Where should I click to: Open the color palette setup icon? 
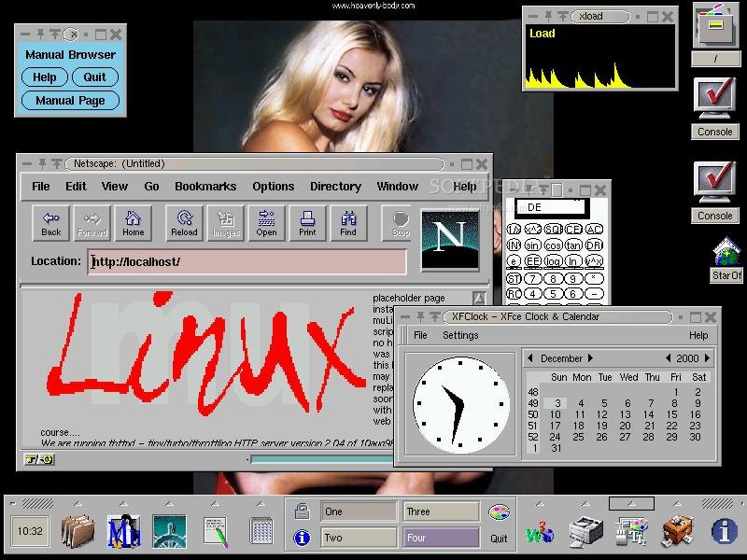pos(499,512)
